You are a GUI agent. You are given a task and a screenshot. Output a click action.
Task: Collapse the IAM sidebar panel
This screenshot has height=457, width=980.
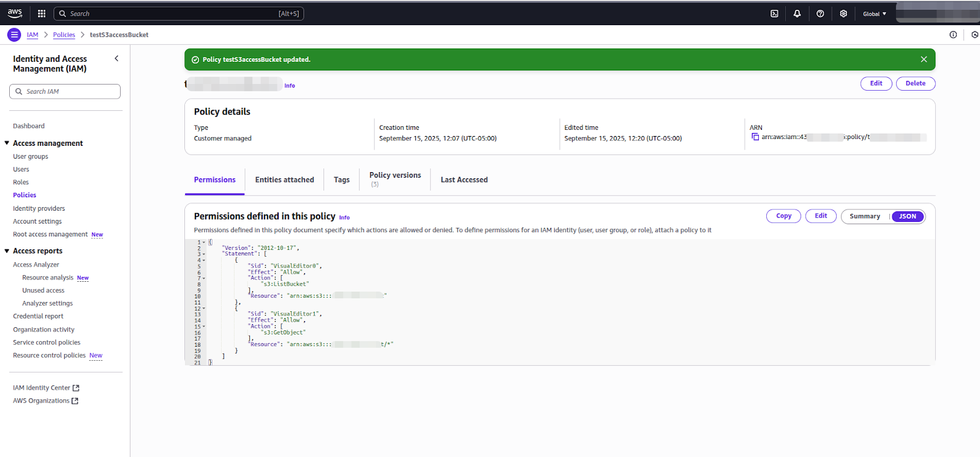tap(116, 59)
